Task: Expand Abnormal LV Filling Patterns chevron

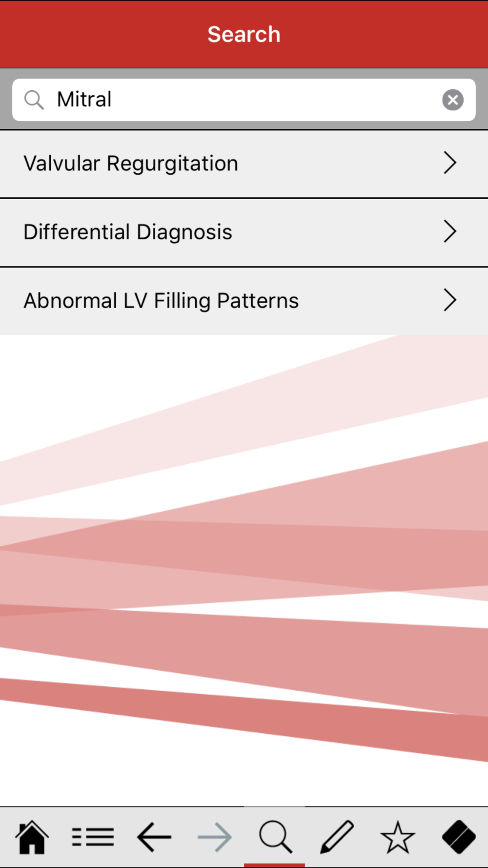Action: (x=450, y=300)
